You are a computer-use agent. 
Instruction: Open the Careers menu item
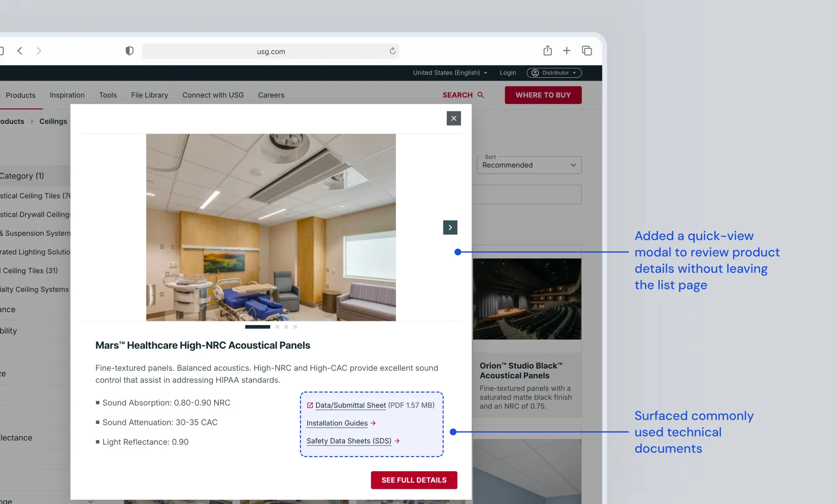[x=271, y=95]
